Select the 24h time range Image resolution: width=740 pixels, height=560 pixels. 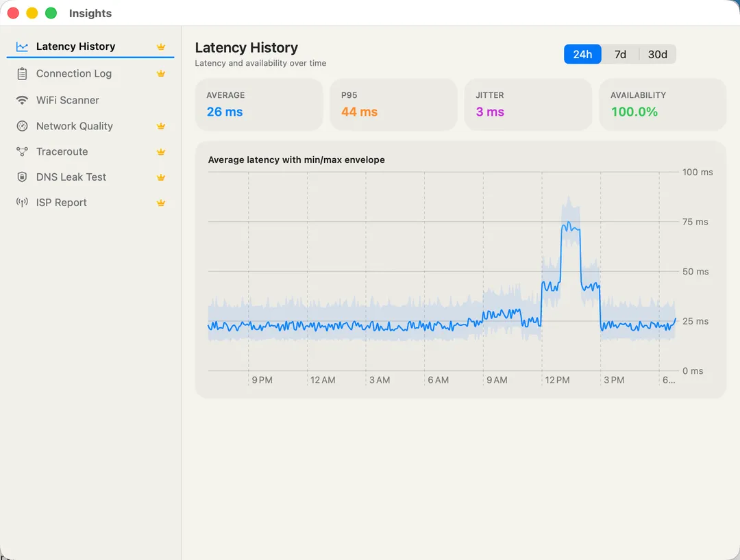[582, 54]
